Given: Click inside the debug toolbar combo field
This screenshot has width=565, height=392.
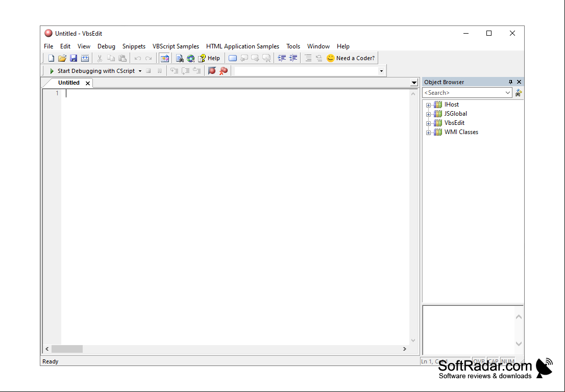Looking at the screenshot, I should pyautogui.click(x=306, y=71).
